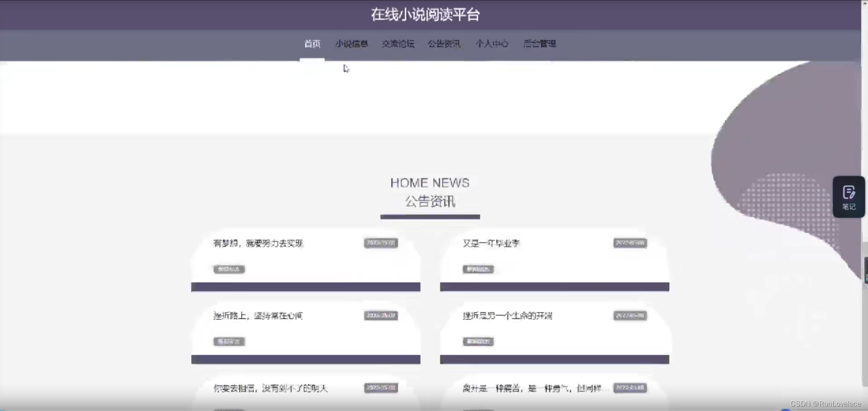Open news item 挫折路上，坚持常在心间

pos(258,316)
